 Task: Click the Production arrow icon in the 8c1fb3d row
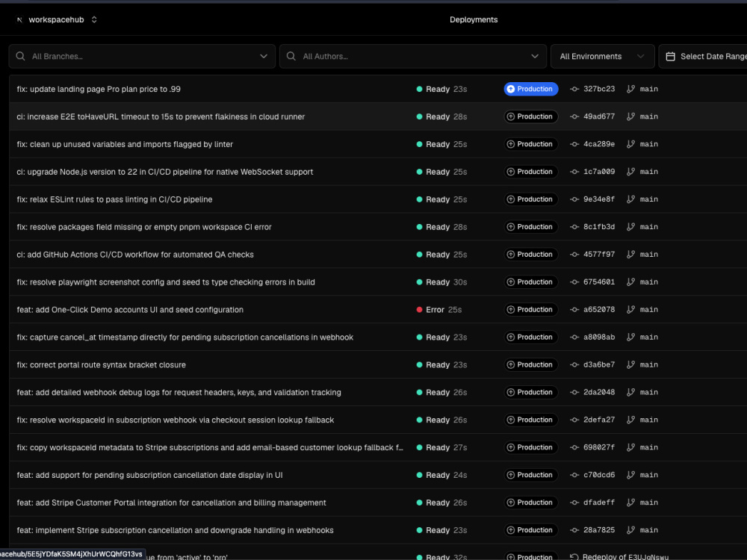511,227
